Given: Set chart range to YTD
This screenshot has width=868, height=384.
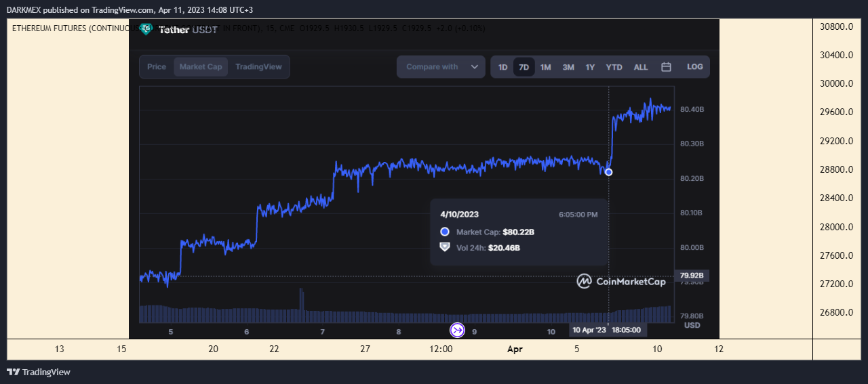Looking at the screenshot, I should 614,67.
